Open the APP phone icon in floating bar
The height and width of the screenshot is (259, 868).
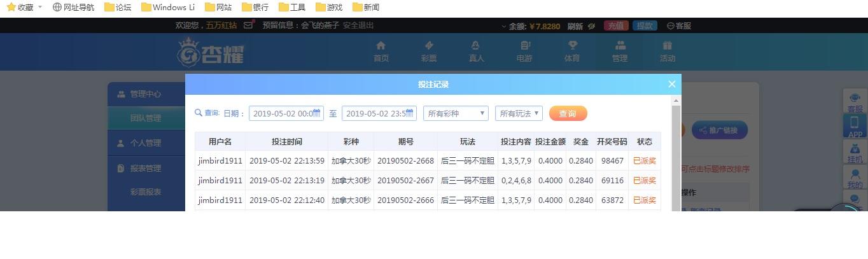855,127
